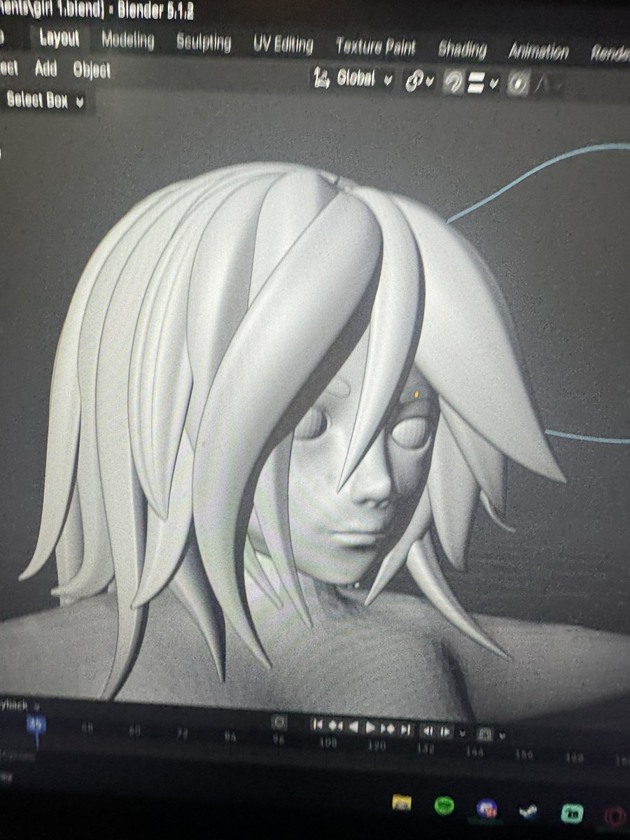630x840 pixels.
Task: Open the Animation workspace tab
Action: click(538, 51)
